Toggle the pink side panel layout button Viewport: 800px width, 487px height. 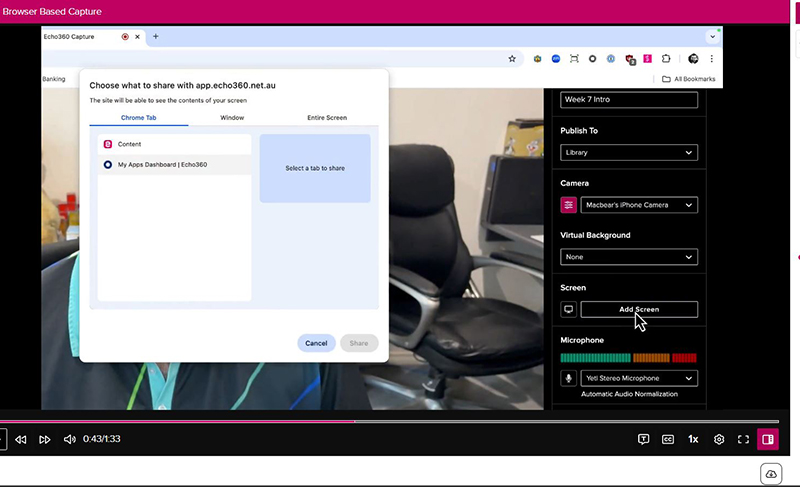[768, 439]
